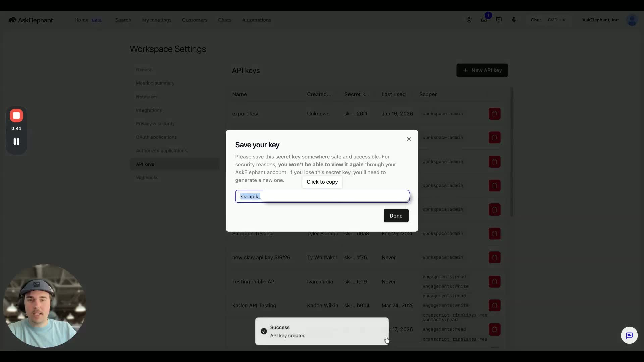Delete the Testing Public API key
644x362 pixels.
494,282
